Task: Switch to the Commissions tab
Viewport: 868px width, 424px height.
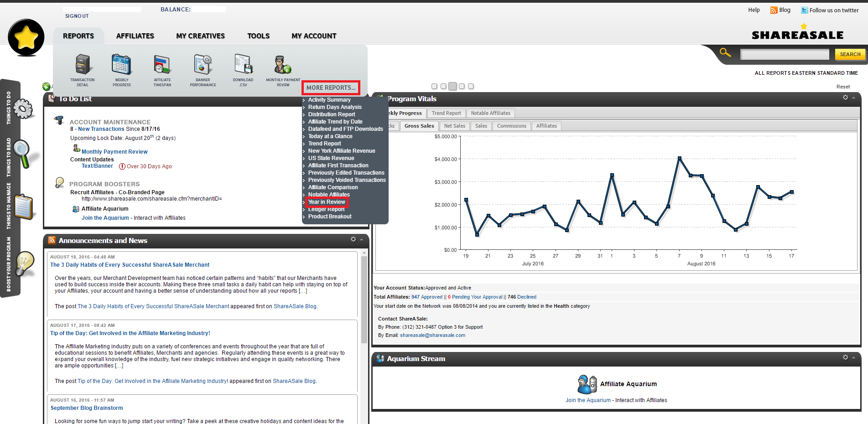Action: pos(511,126)
